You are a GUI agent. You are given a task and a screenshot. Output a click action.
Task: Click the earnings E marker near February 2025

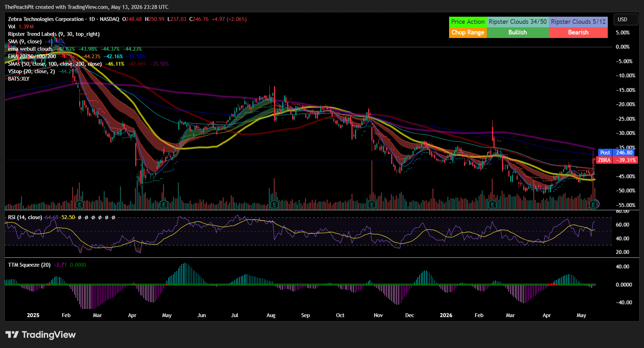tap(79, 204)
